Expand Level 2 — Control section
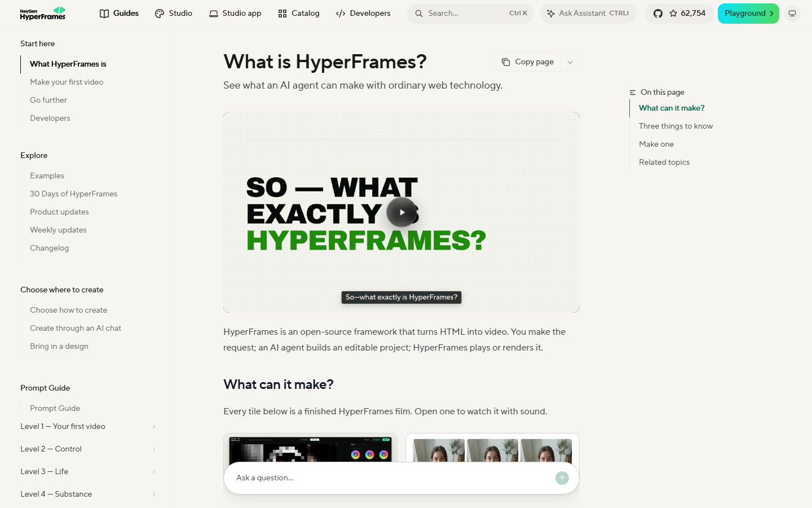 pyautogui.click(x=88, y=449)
